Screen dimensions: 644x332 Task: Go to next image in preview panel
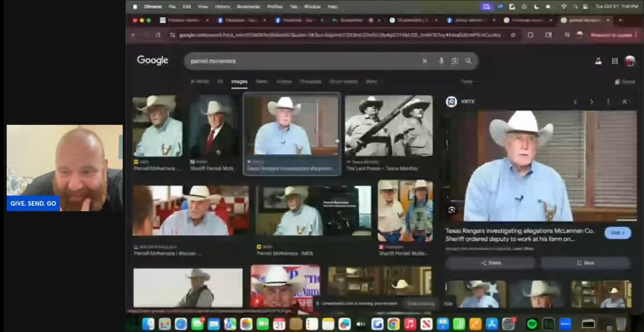pos(591,102)
